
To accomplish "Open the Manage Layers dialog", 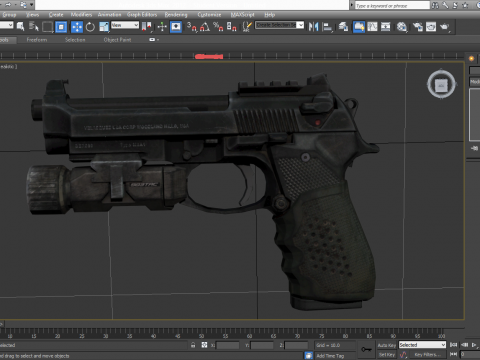I will click(343, 27).
